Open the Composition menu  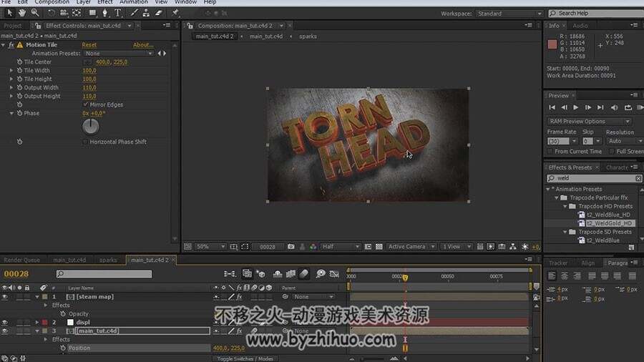52,2
